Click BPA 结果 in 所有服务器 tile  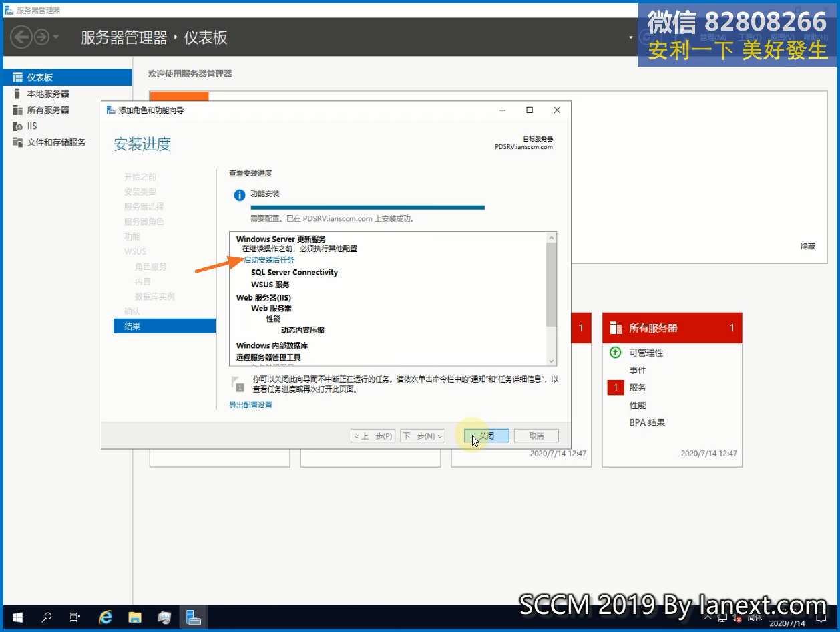[x=647, y=422]
